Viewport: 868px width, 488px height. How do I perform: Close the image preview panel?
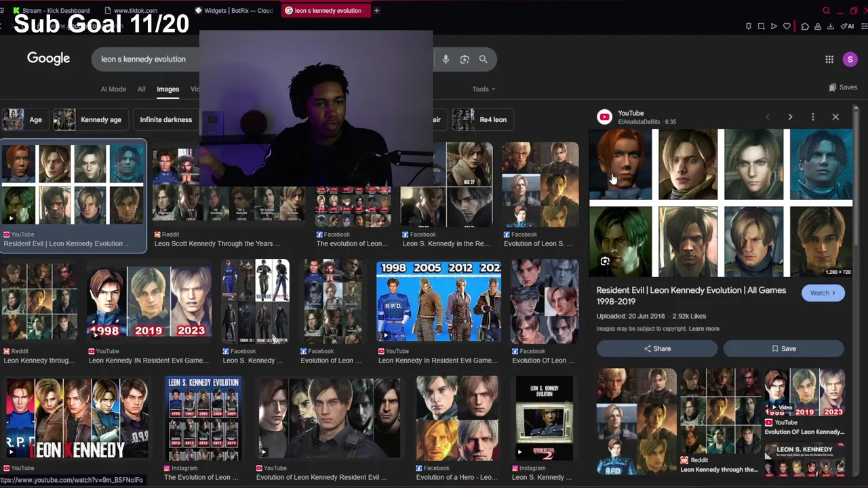(x=835, y=117)
